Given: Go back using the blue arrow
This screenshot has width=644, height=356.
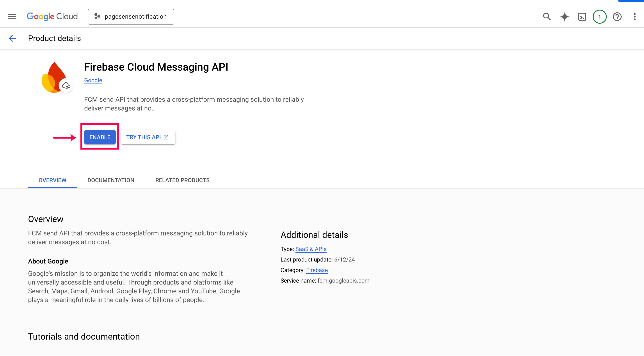Looking at the screenshot, I should pos(12,38).
